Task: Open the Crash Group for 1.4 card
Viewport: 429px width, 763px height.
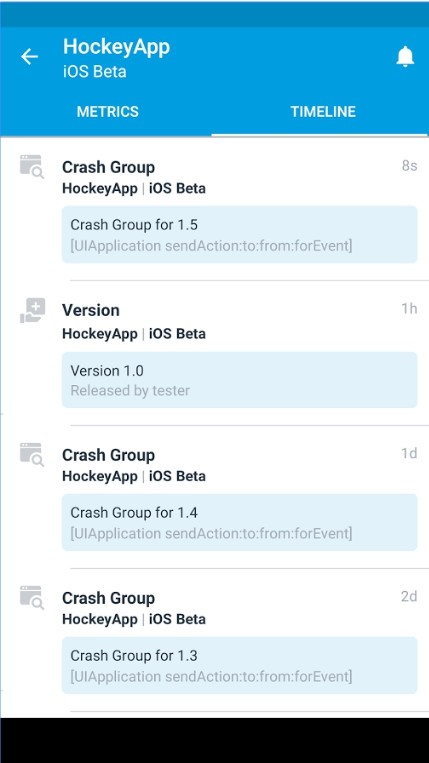Action: pos(239,522)
